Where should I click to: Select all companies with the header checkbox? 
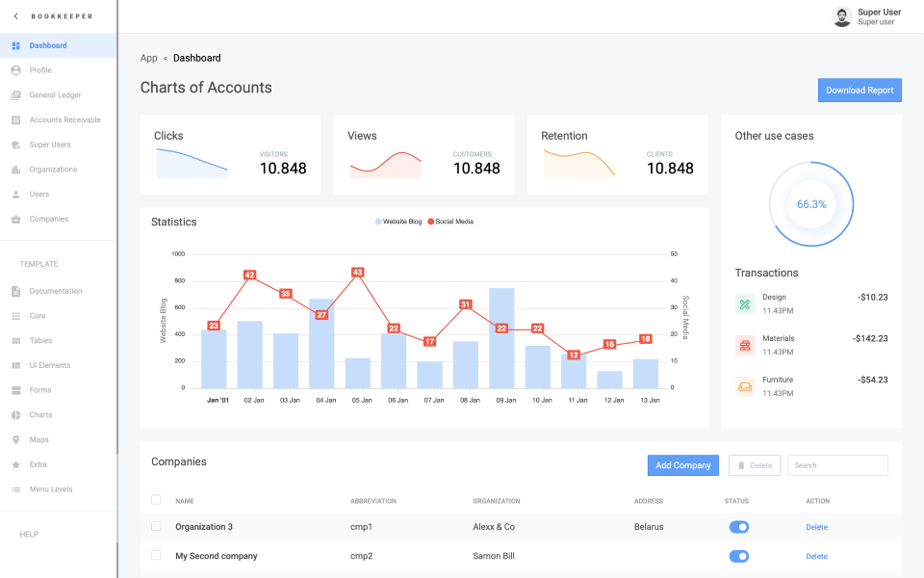[156, 500]
